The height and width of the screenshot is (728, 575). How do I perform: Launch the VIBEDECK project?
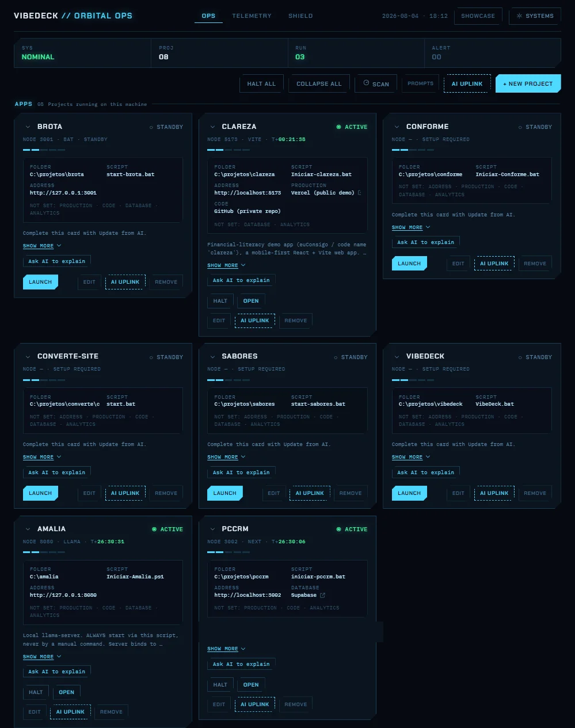[x=409, y=493]
